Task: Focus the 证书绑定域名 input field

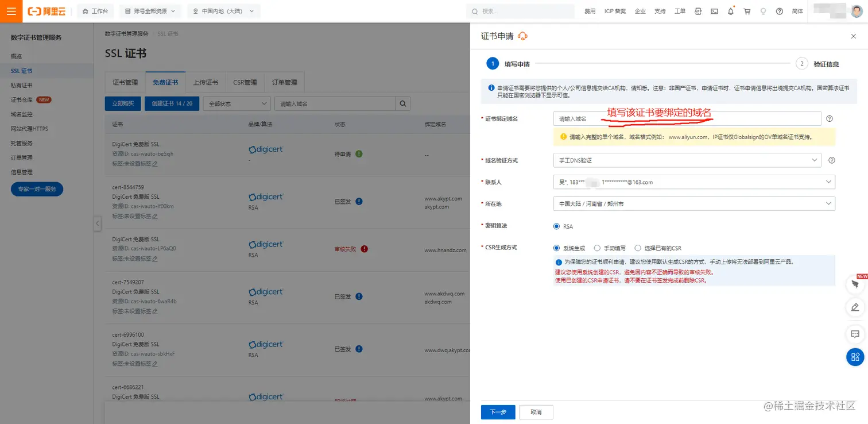Action: [x=687, y=118]
